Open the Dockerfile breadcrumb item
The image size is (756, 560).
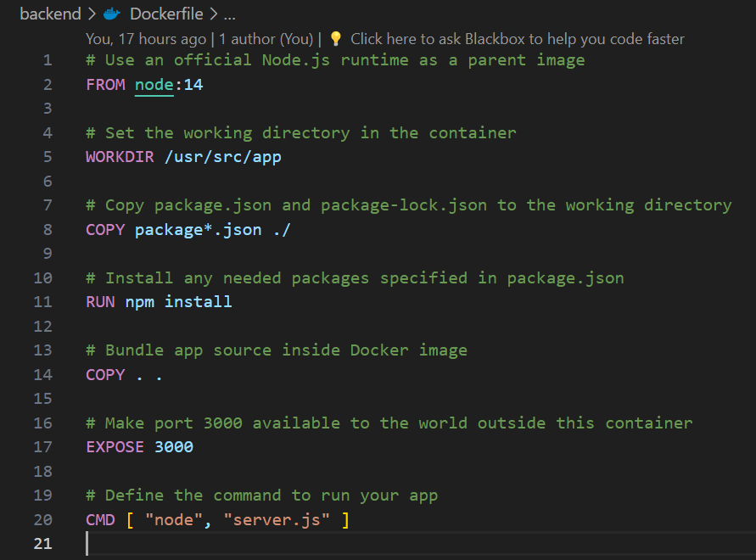tap(166, 14)
